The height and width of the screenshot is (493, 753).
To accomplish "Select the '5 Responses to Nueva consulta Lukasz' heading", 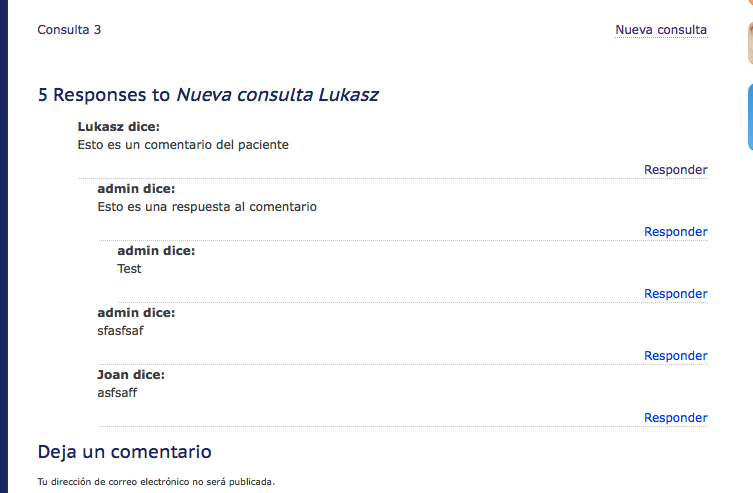I will (x=208, y=95).
